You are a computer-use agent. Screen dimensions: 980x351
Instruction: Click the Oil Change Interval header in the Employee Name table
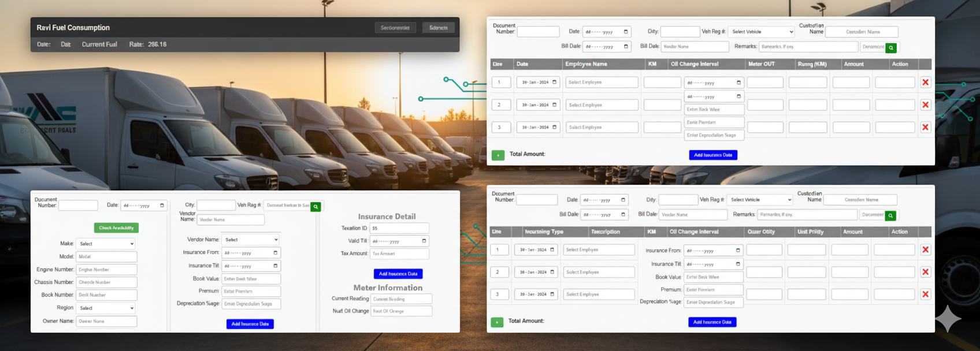point(695,64)
